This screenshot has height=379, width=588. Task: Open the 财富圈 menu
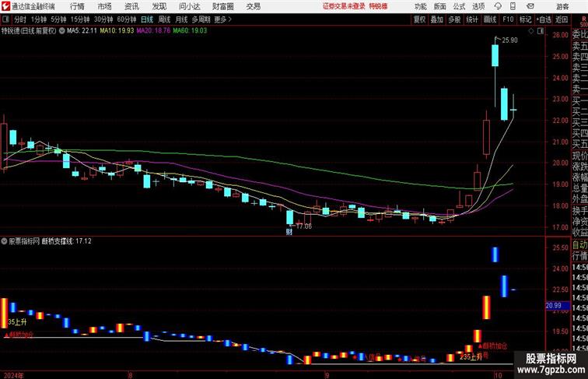[x=223, y=6]
